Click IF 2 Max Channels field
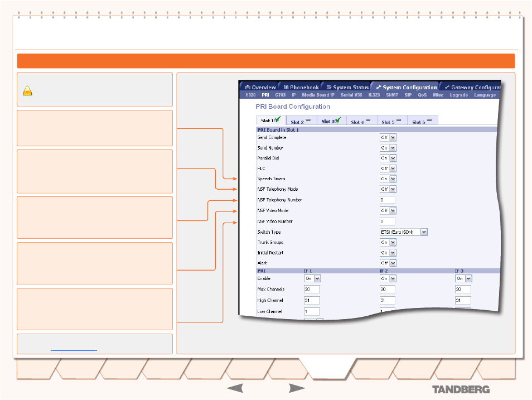Viewport: 532px width, 400px height. [388, 290]
